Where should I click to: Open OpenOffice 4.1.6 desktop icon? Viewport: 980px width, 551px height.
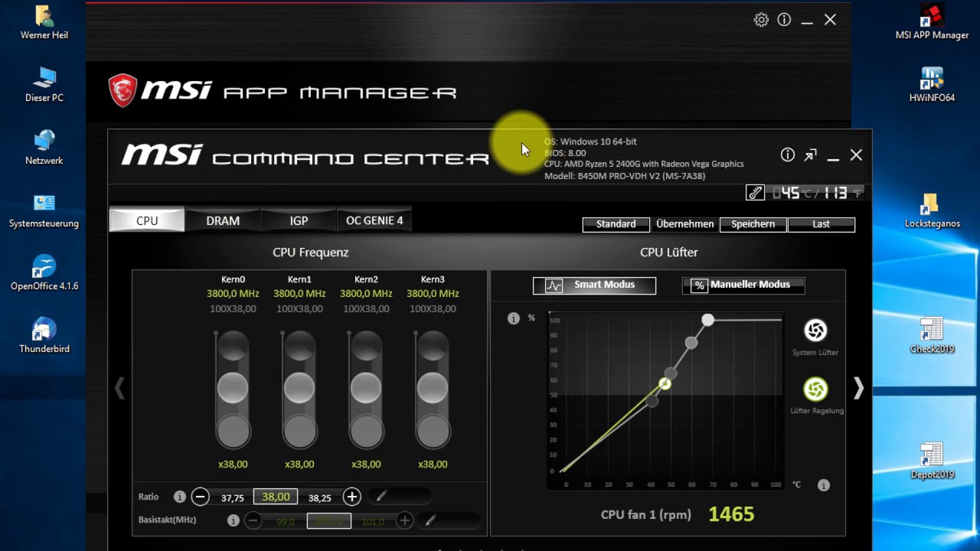pyautogui.click(x=44, y=273)
